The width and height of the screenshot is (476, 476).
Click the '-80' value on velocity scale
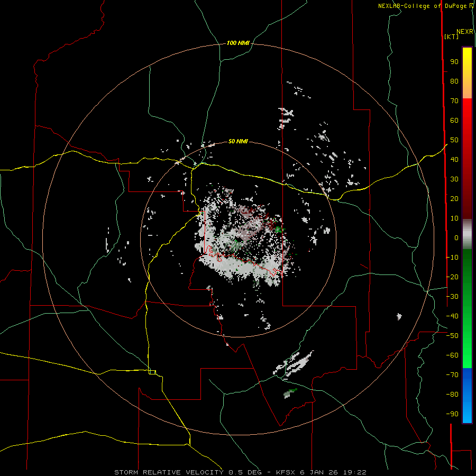(x=452, y=395)
